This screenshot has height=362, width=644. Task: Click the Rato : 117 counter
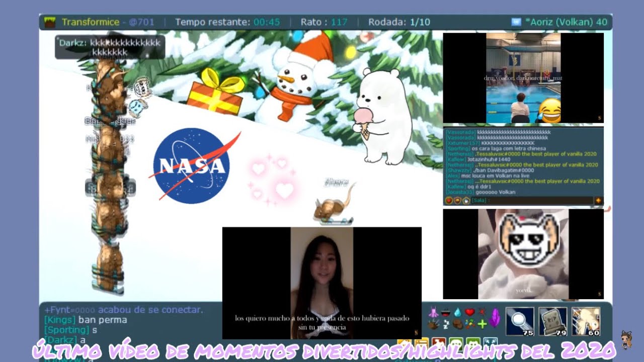[324, 22]
